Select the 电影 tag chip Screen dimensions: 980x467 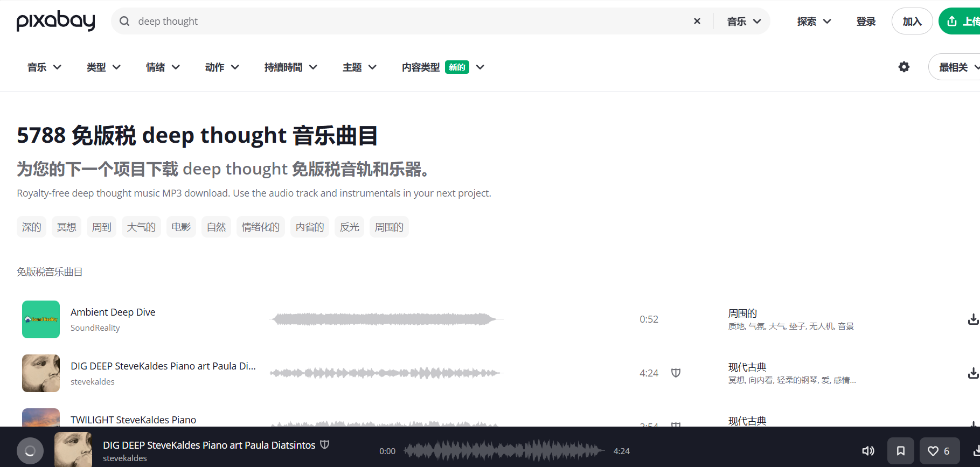click(x=181, y=227)
